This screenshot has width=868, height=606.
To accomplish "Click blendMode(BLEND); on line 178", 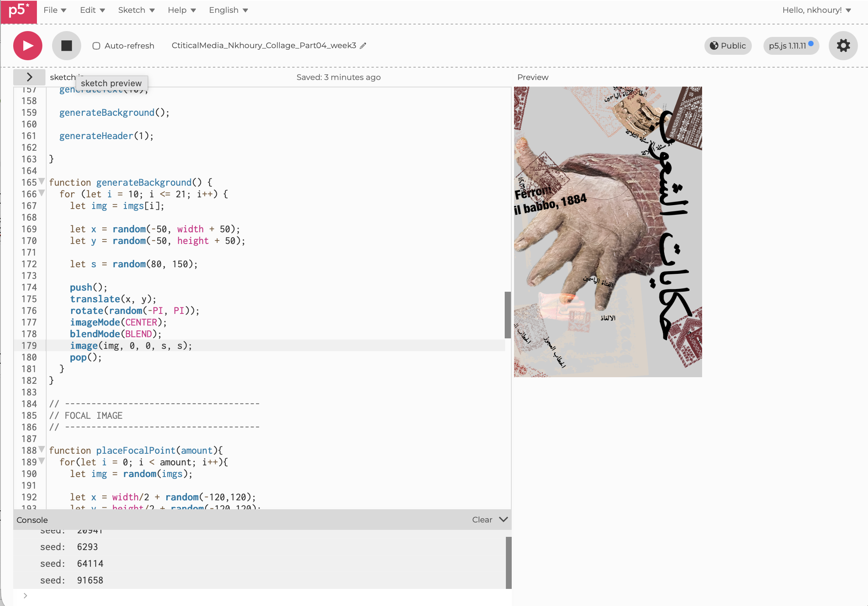I will [115, 334].
